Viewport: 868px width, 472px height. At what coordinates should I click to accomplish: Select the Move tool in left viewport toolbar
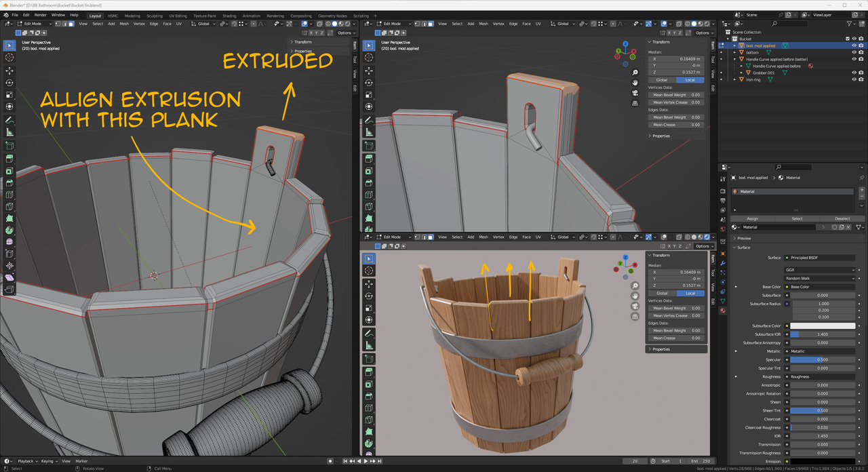[9, 71]
